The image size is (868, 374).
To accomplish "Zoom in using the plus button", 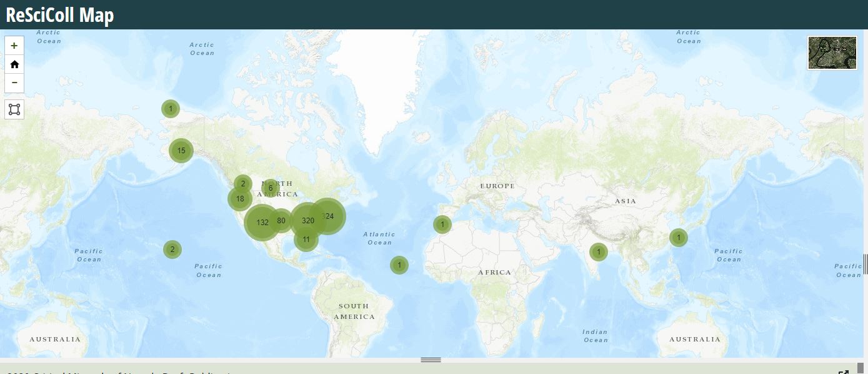I will tap(14, 46).
